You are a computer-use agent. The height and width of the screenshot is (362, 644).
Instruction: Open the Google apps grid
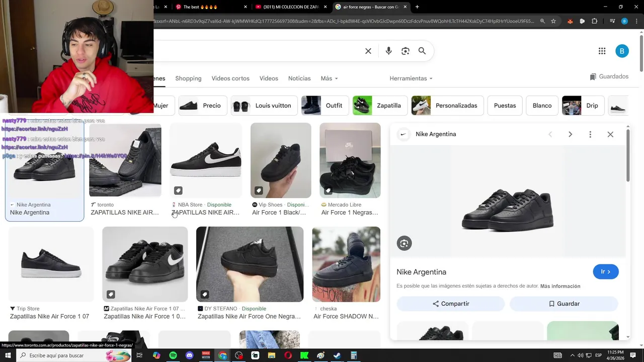coord(602,51)
